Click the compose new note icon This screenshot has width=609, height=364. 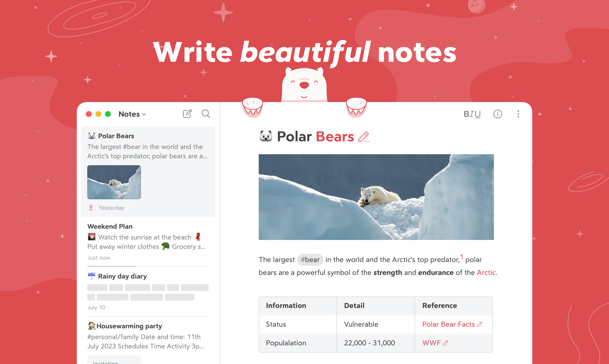click(187, 114)
